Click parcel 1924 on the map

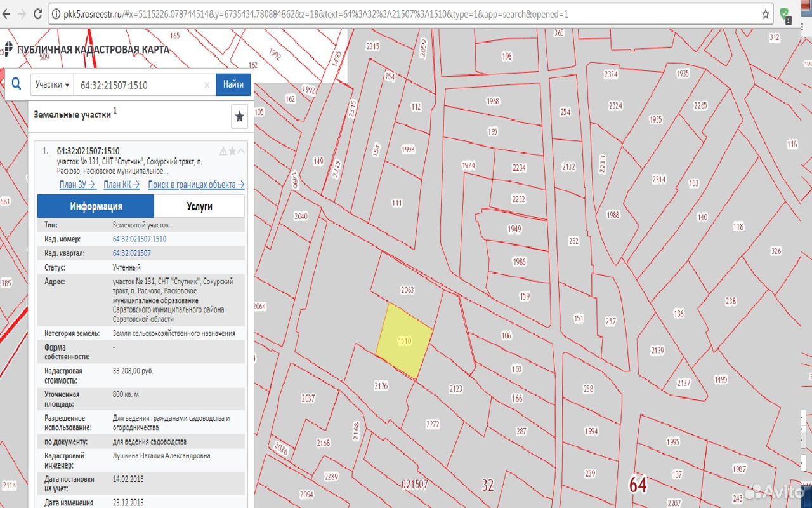click(468, 166)
